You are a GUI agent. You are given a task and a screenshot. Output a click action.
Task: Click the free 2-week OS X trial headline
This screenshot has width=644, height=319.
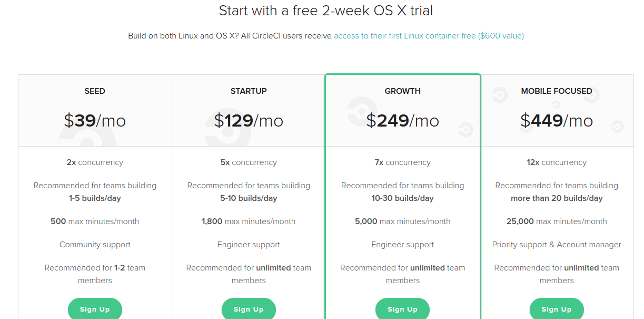[326, 11]
